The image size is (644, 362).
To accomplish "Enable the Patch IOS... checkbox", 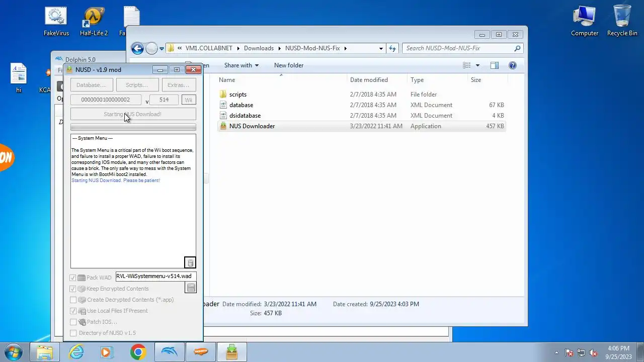I will click(73, 322).
